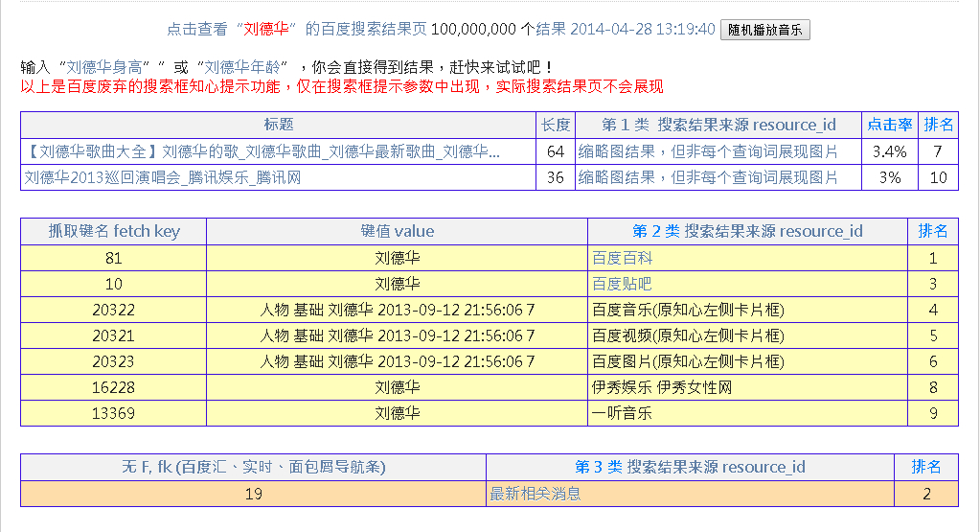Click the 排名 header in first table
Screen dimensions: 980x532
point(939,125)
